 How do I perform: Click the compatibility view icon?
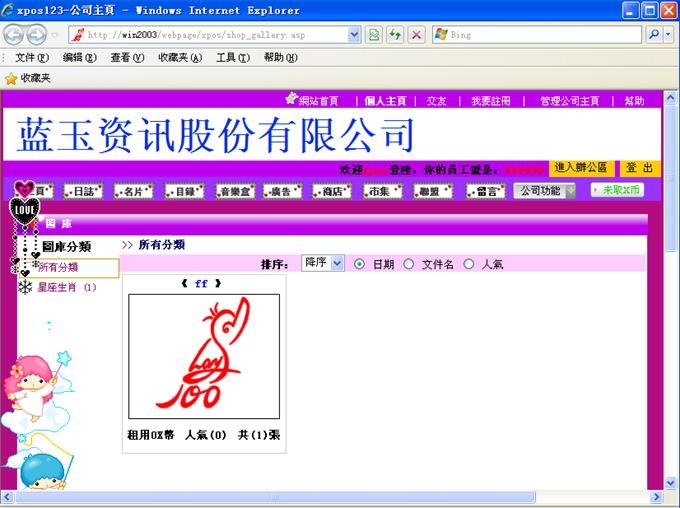[374, 35]
